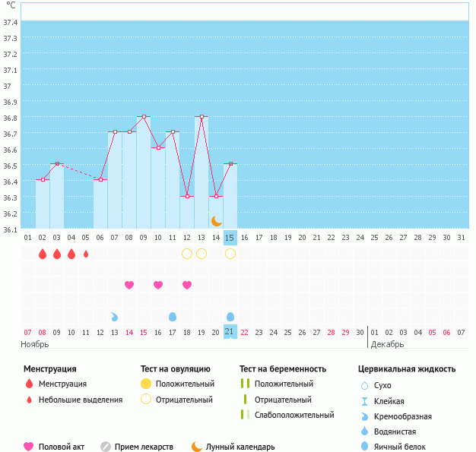The height and width of the screenshot is (452, 476).
Task: Click the moon icon on cycle day 14
Action: pos(216,220)
